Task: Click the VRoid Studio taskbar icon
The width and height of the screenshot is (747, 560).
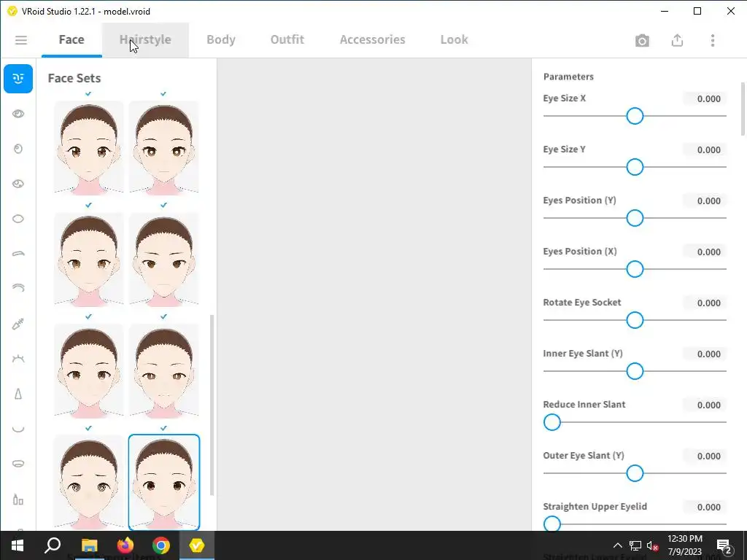Action: tap(197, 545)
